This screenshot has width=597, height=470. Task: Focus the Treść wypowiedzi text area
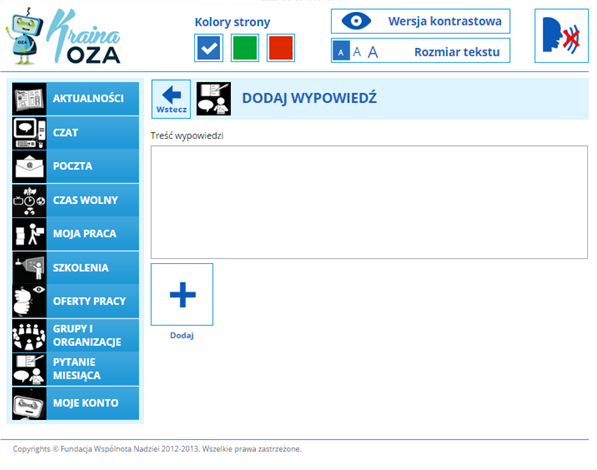click(x=369, y=202)
